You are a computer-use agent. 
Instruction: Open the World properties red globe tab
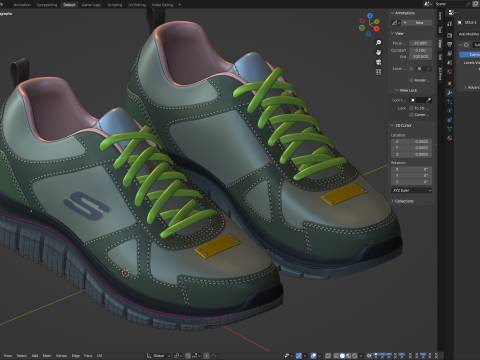click(x=449, y=72)
